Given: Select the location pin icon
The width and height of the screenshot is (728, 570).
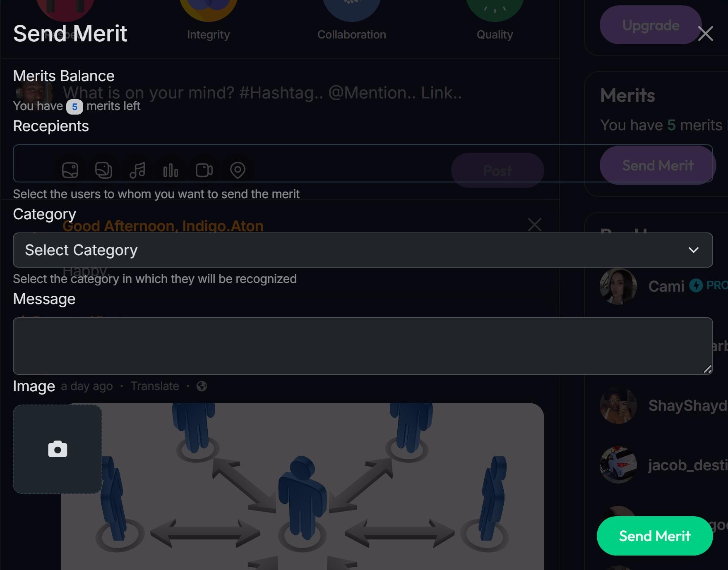Looking at the screenshot, I should (x=238, y=170).
